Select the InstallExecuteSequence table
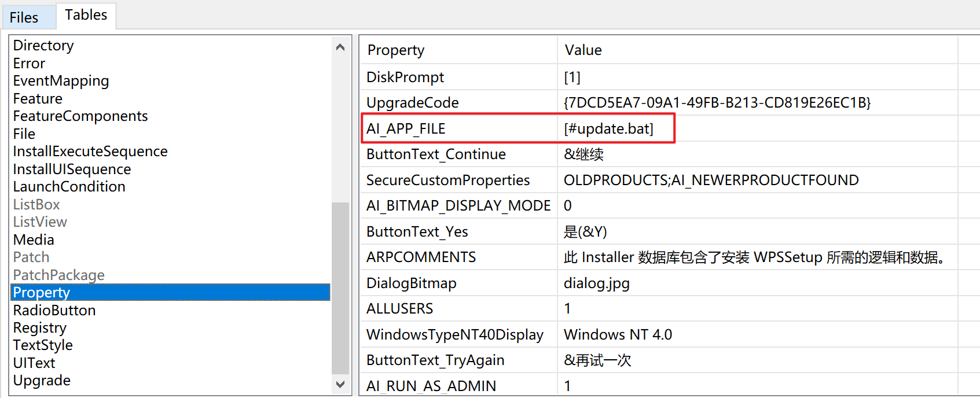This screenshot has height=398, width=980. [x=90, y=152]
